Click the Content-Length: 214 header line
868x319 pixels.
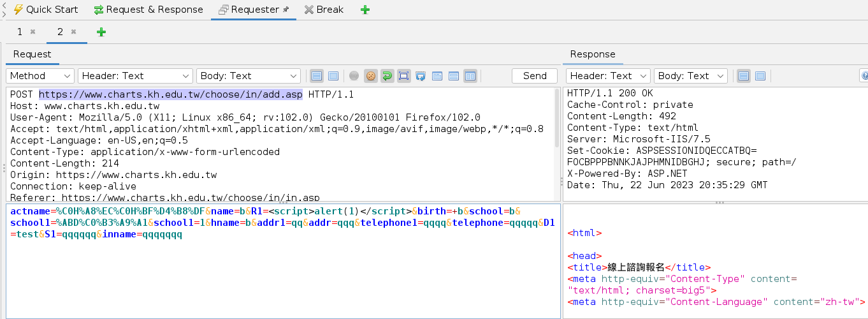[64, 163]
